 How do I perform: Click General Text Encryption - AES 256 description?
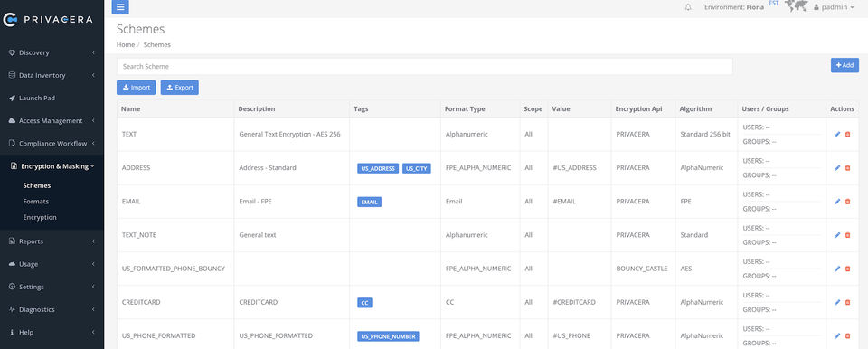point(289,135)
